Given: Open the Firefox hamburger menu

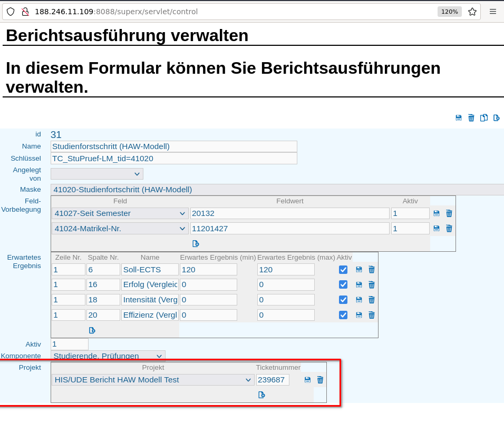Looking at the screenshot, I should (x=493, y=12).
